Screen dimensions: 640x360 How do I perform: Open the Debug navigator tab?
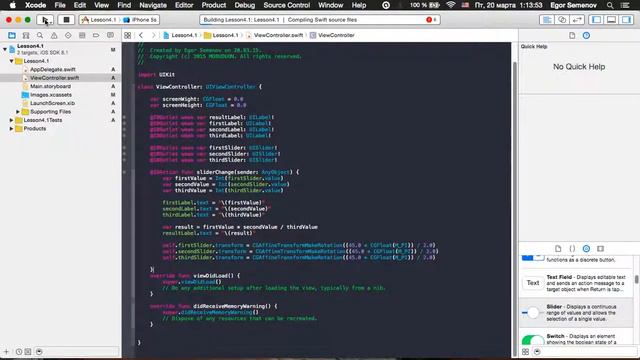click(x=82, y=36)
